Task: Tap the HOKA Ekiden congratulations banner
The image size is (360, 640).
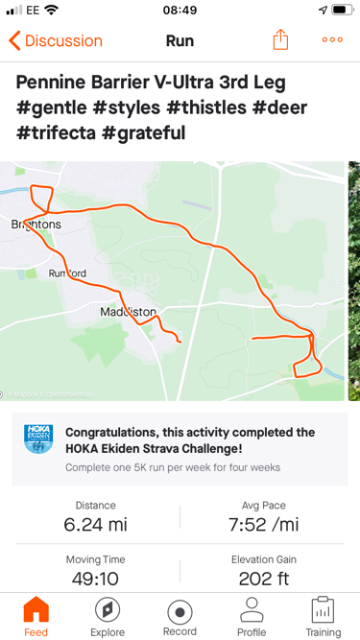Action: click(180, 449)
